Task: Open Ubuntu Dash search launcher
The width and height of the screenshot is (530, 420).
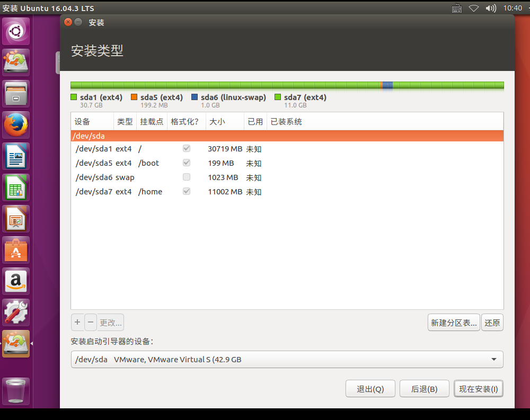Action: click(16, 31)
